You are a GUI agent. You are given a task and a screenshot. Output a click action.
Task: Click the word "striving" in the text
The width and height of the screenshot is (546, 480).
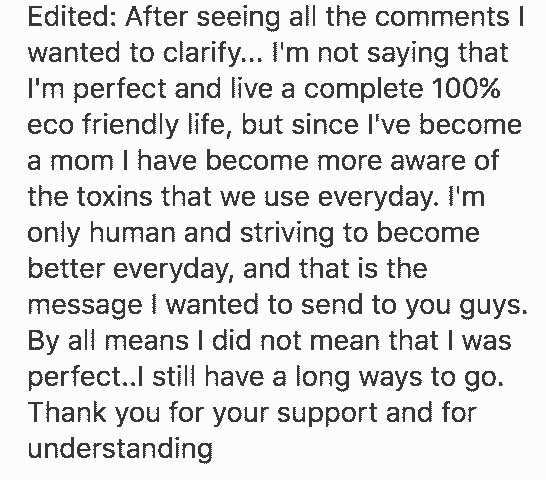tap(287, 234)
